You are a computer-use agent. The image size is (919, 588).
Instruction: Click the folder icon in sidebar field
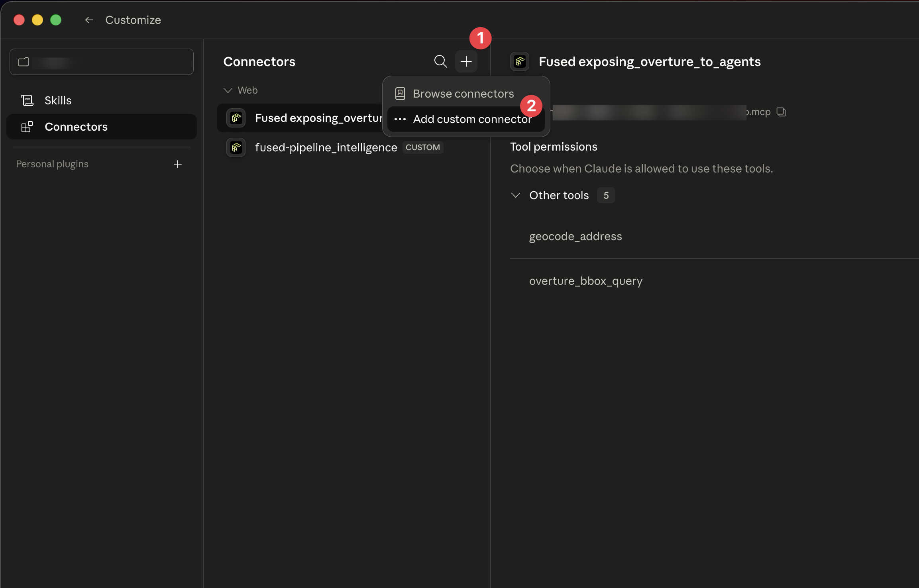click(x=24, y=62)
